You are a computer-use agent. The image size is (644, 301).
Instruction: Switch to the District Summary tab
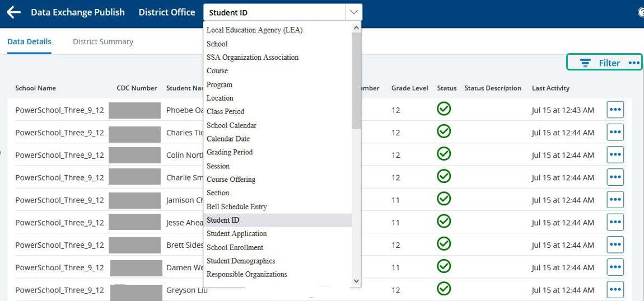(x=103, y=41)
